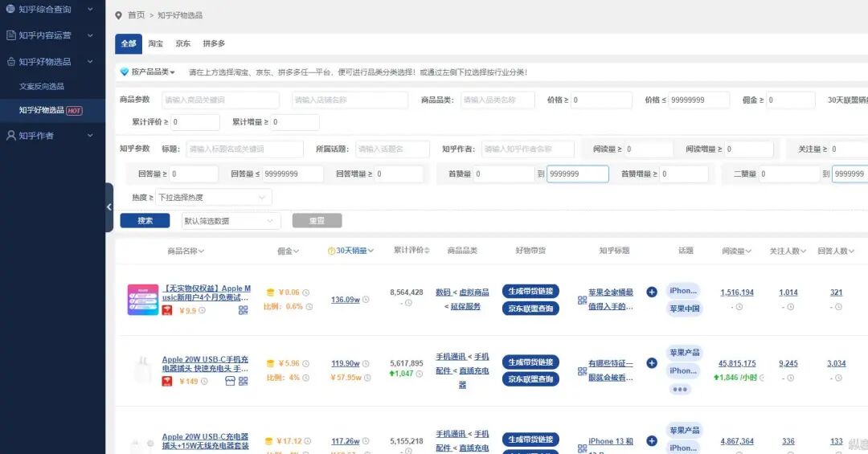Click the blue 搜索 button
The height and width of the screenshot is (454, 868).
(x=145, y=220)
